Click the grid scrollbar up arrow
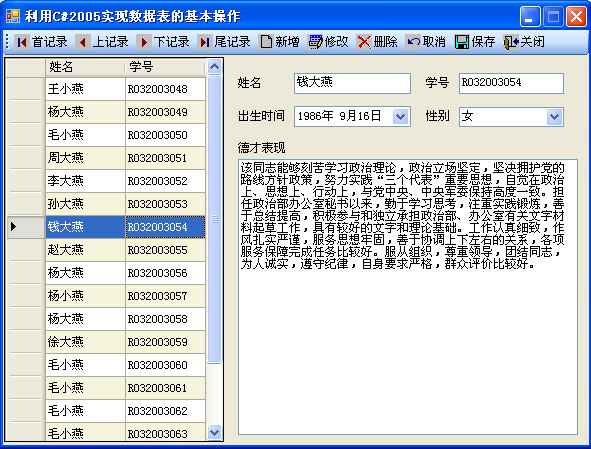Viewport: 591px width, 449px height. 214,67
